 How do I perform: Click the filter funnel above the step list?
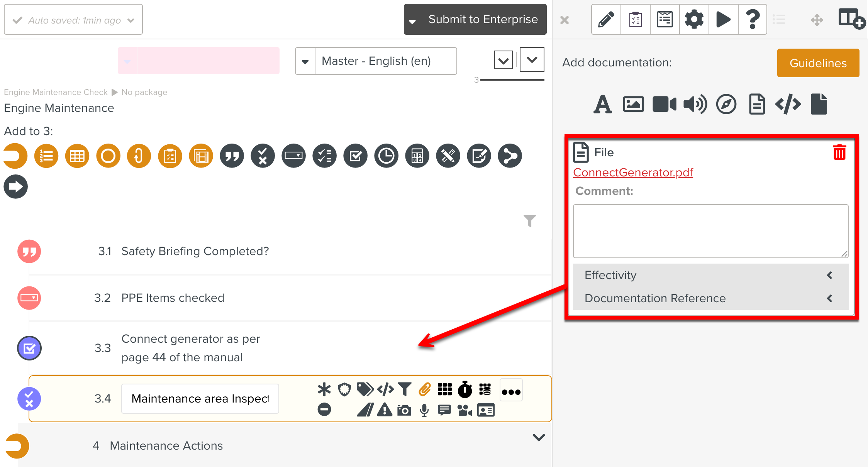pyautogui.click(x=529, y=221)
